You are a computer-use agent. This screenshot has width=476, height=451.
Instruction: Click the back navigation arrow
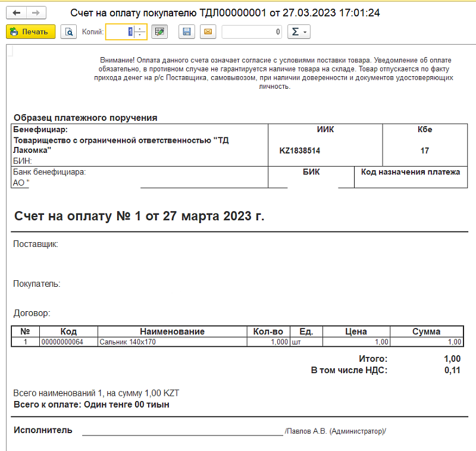[16, 12]
